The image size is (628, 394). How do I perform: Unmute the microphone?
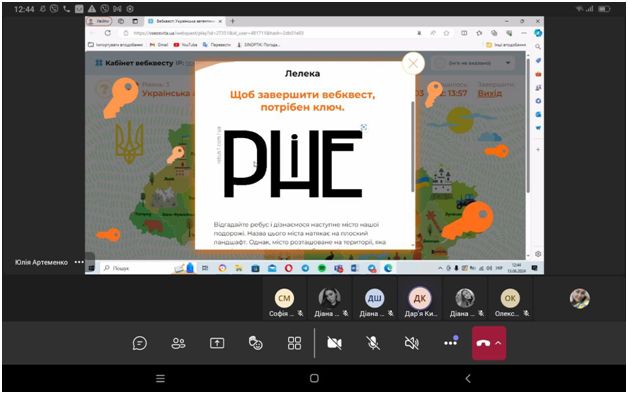[x=373, y=343]
